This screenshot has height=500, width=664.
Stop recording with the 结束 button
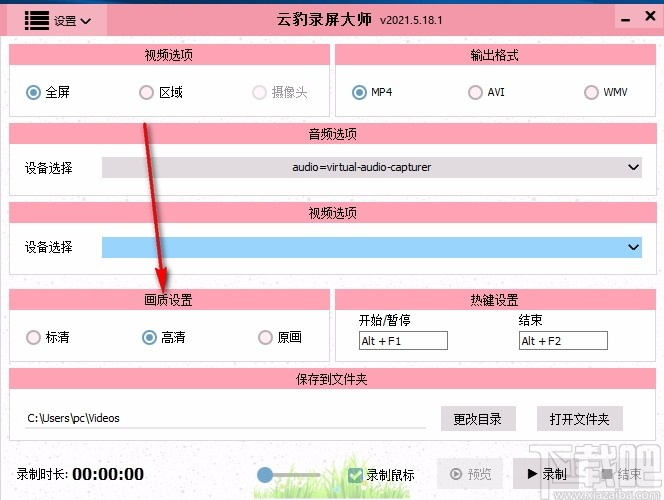pyautogui.click(x=621, y=474)
